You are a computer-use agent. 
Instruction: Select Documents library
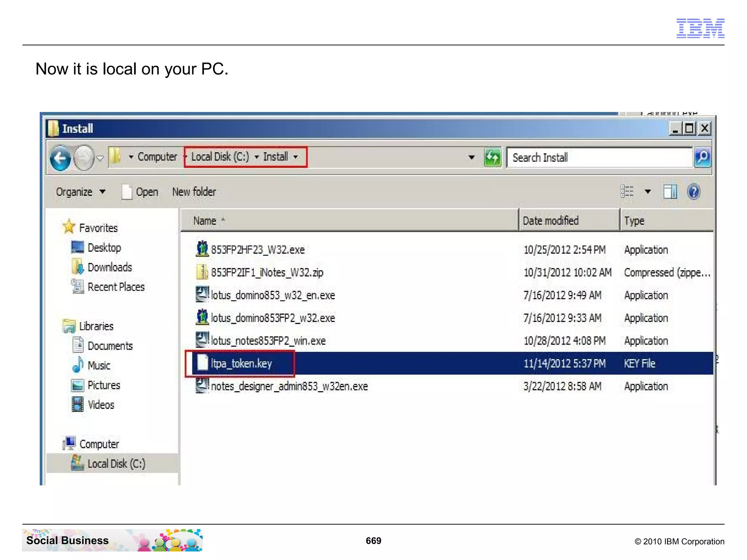(x=110, y=346)
